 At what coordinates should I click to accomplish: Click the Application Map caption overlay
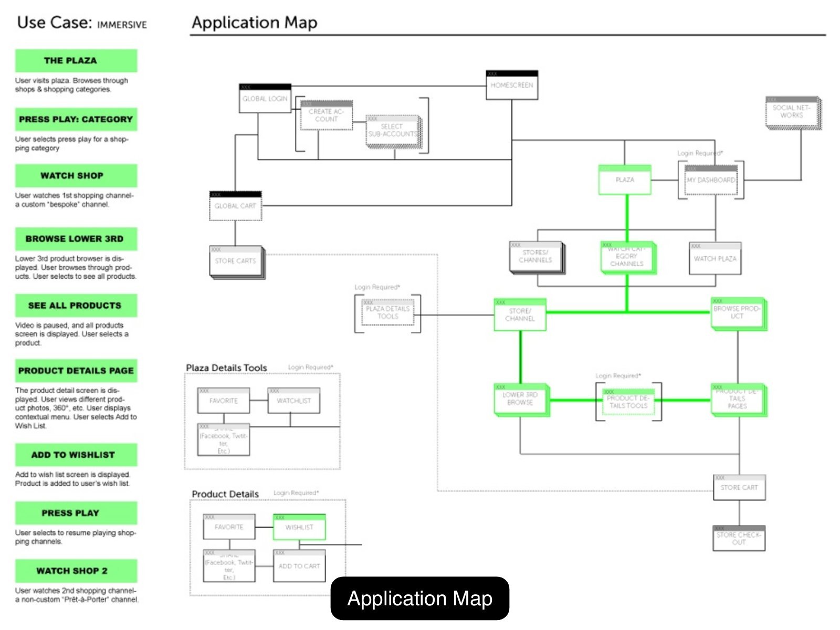420,598
